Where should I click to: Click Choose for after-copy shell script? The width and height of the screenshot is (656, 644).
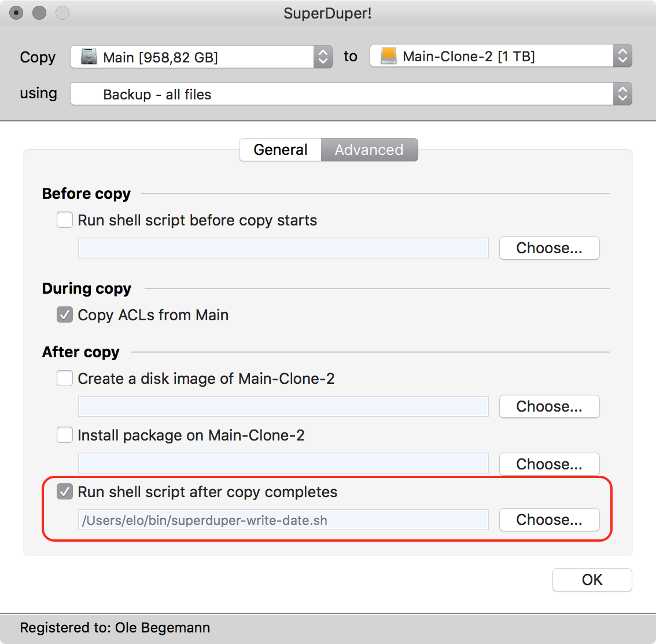(x=549, y=520)
